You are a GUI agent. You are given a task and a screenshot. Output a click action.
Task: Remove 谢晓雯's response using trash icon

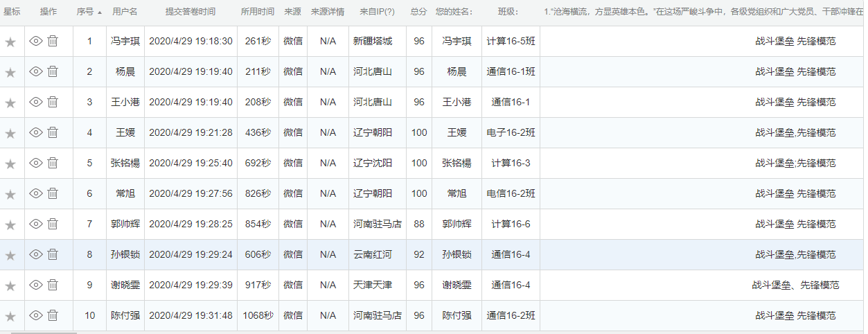[x=53, y=285]
